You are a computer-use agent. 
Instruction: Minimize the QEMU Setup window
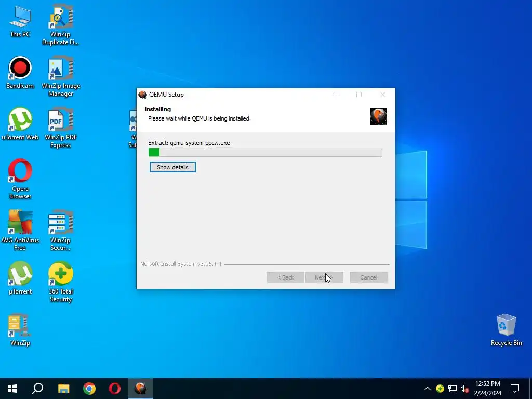tap(336, 95)
